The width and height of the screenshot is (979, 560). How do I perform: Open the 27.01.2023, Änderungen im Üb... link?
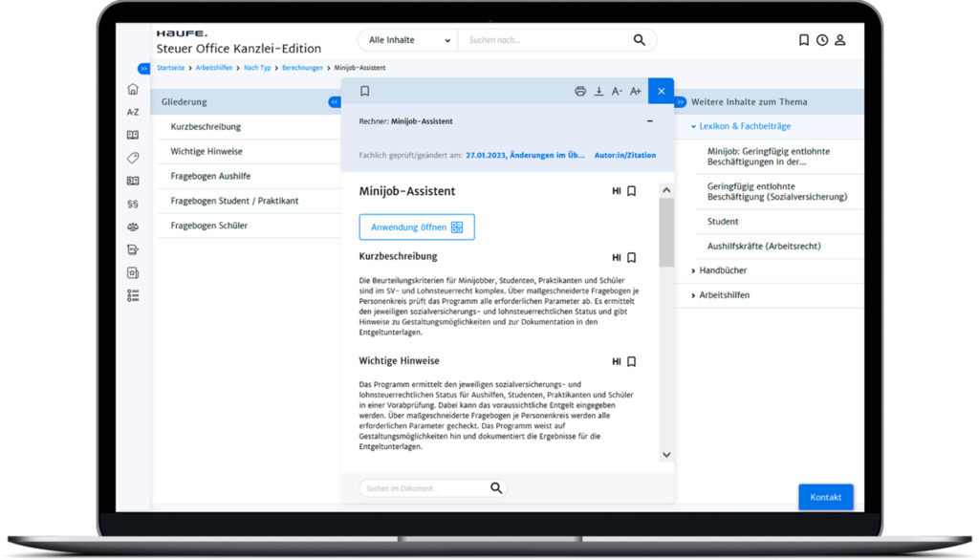click(x=525, y=155)
